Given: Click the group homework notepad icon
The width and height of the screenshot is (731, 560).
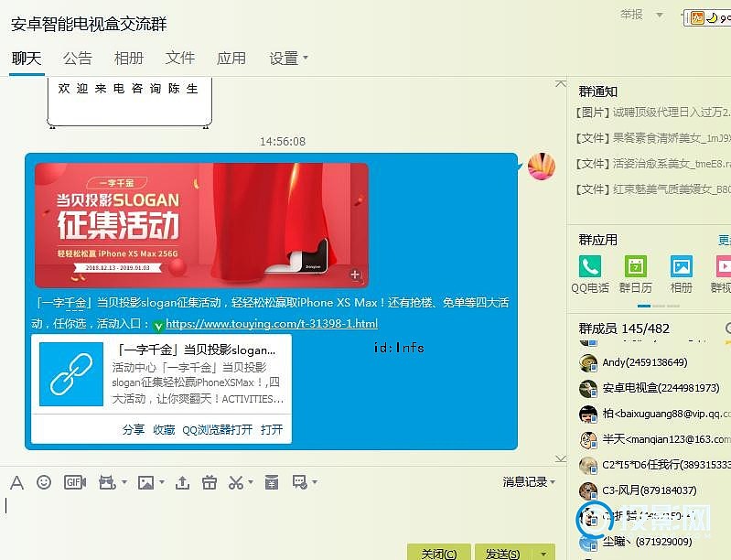Looking at the screenshot, I should [x=272, y=482].
